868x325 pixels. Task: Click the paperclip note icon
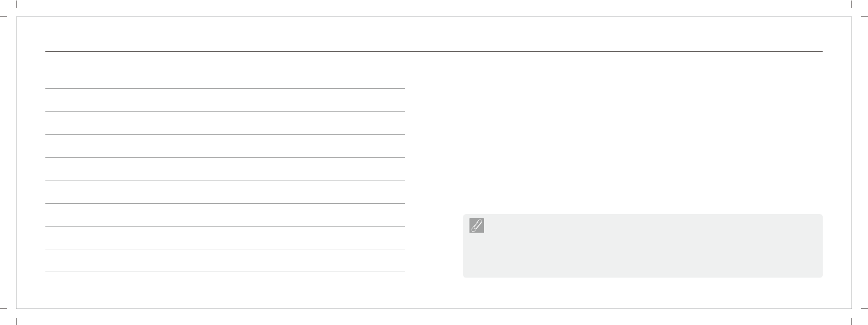coord(477,226)
